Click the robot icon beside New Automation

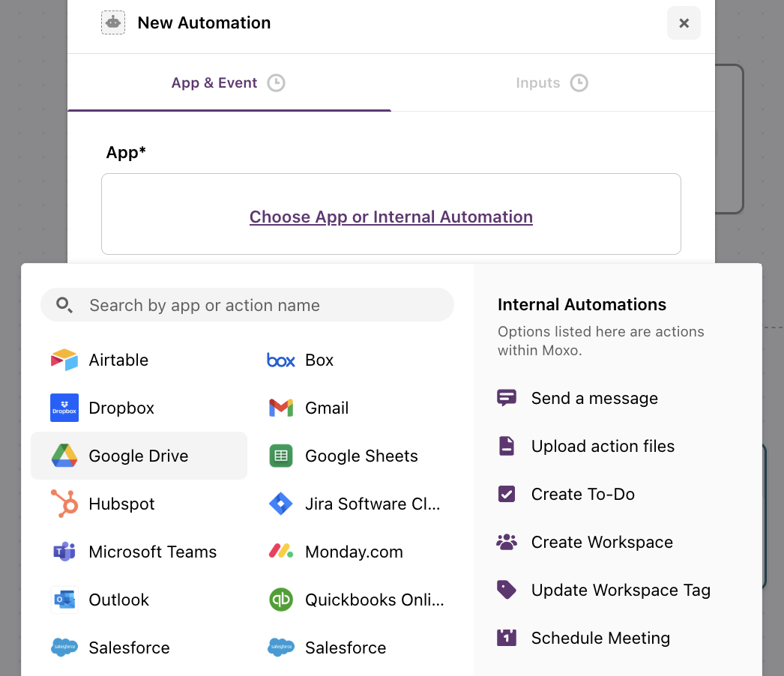(x=113, y=22)
